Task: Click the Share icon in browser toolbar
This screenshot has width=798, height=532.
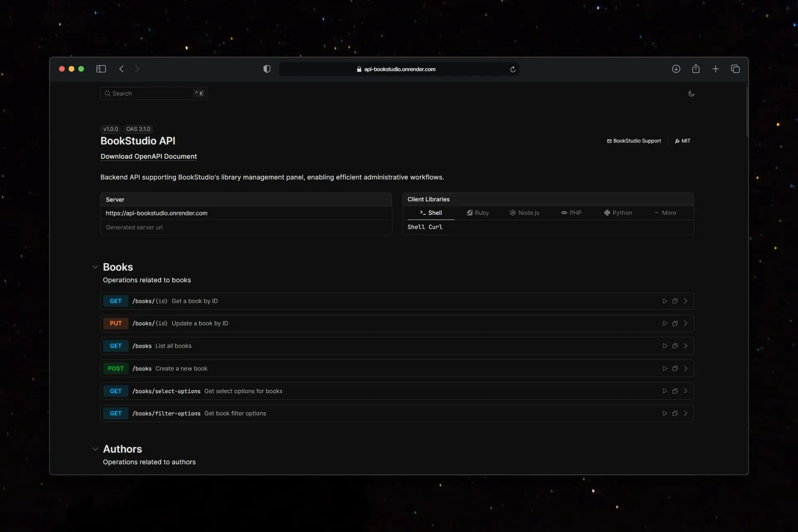Action: pos(696,69)
